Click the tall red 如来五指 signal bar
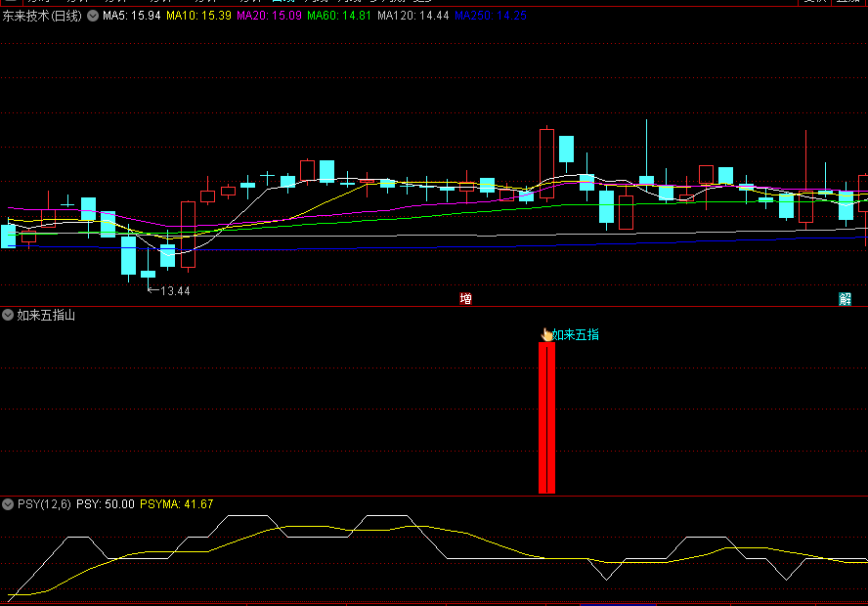 point(547,417)
